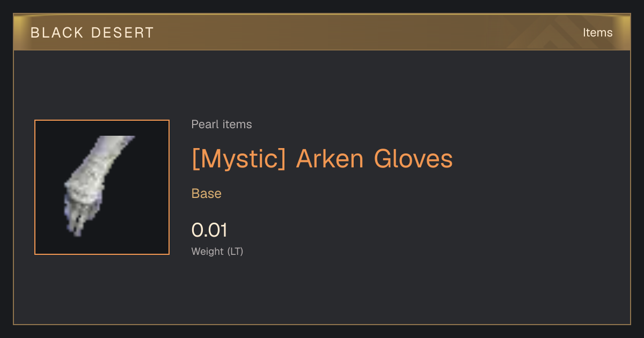Click the [Mystic] Arken Gloves title
The image size is (644, 338).
click(x=322, y=159)
